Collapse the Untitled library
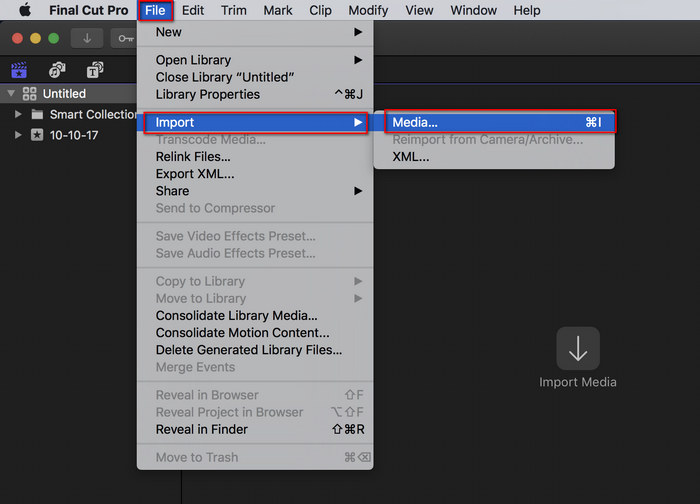Viewport: 700px width, 504px height. (x=11, y=94)
